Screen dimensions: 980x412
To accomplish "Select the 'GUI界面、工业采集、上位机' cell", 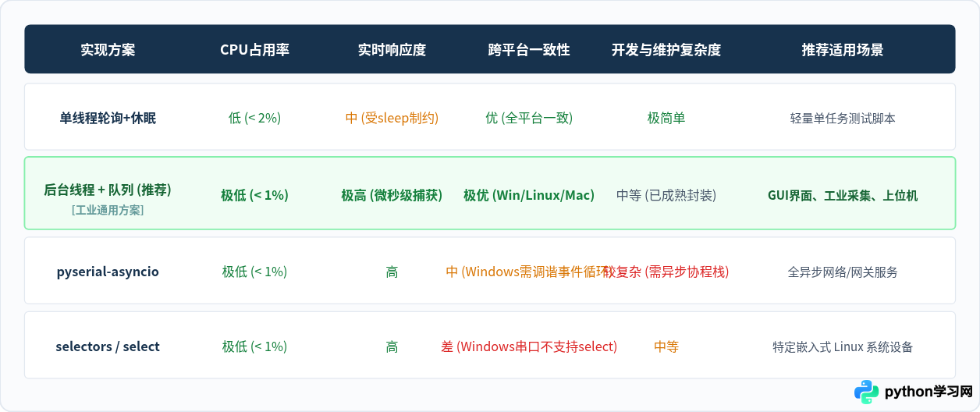I will click(x=843, y=195).
